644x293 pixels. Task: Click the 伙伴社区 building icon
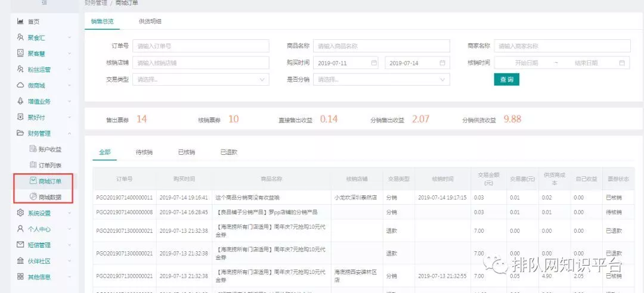pyautogui.click(x=20, y=261)
